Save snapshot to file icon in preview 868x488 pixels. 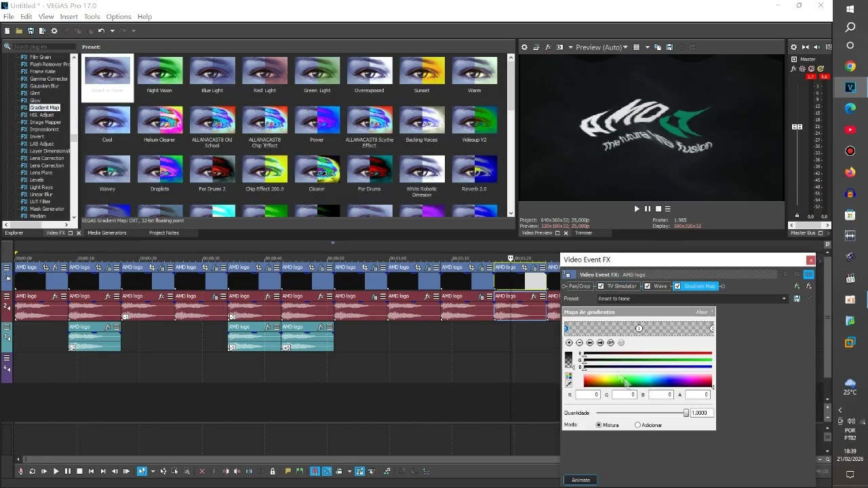pos(669,47)
